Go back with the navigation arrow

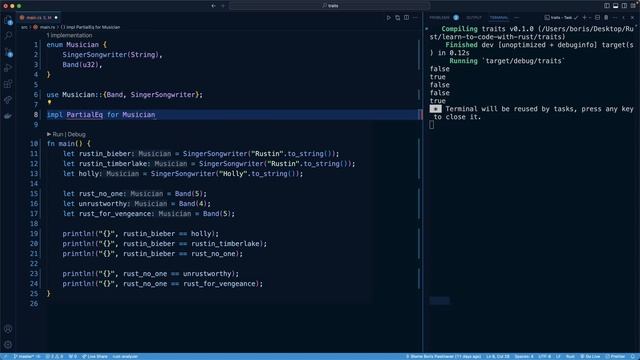point(213,6)
